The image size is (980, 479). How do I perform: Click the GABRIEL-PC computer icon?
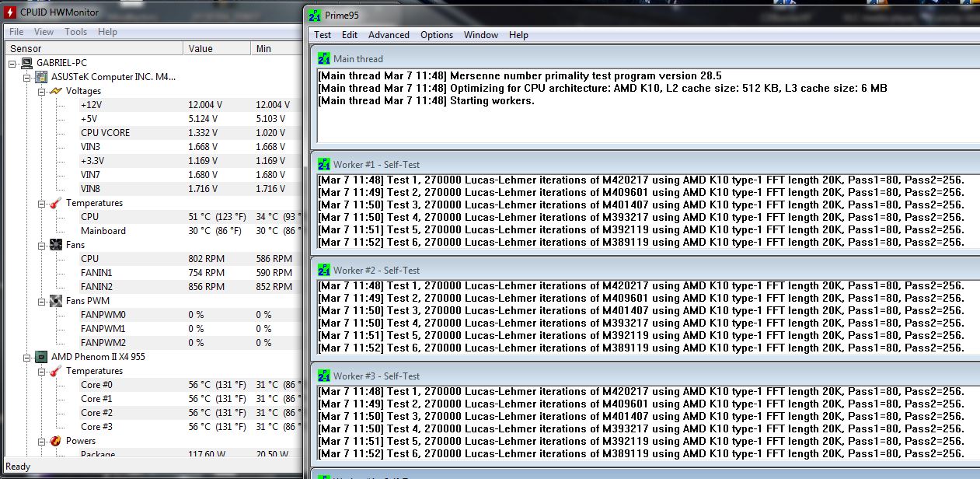[x=27, y=63]
